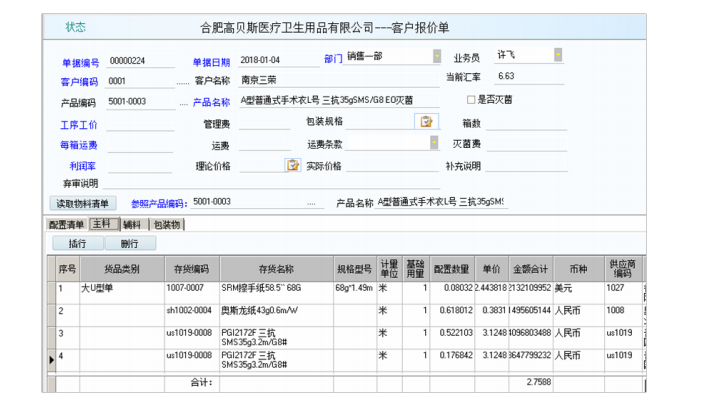The height and width of the screenshot is (405, 703).
Task: Select cell 0.3831 in row 2
Action: click(x=491, y=315)
